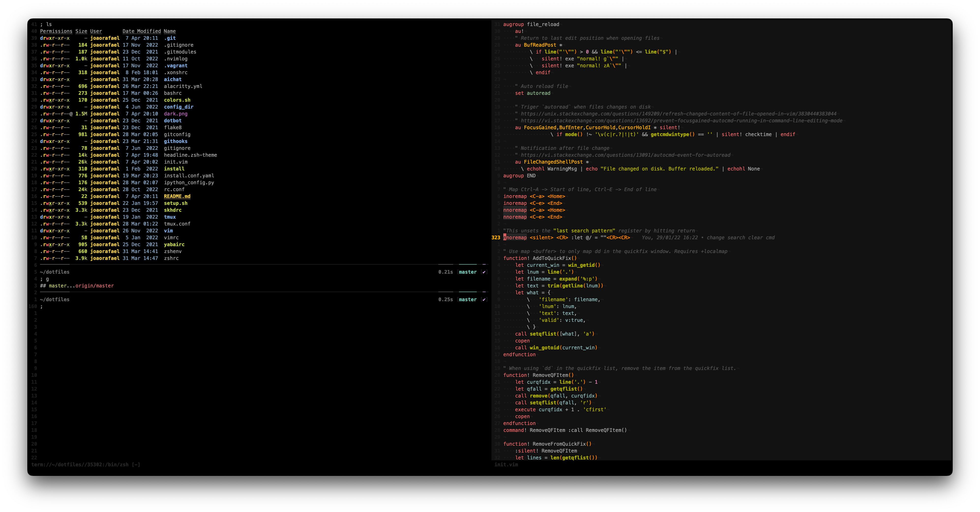Open the unix.stackexchange.com URL in comment
Image resolution: width=980 pixels, height=512 pixels.
tap(678, 114)
